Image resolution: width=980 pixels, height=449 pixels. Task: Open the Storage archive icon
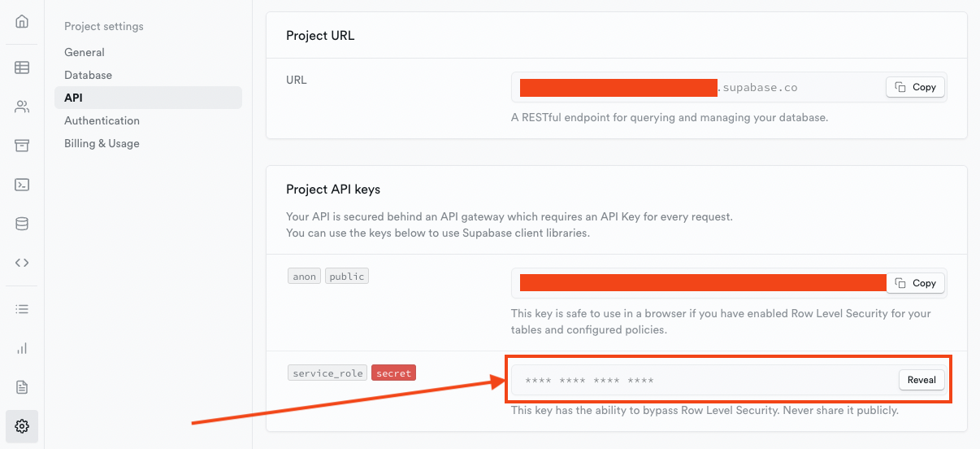pos(22,146)
